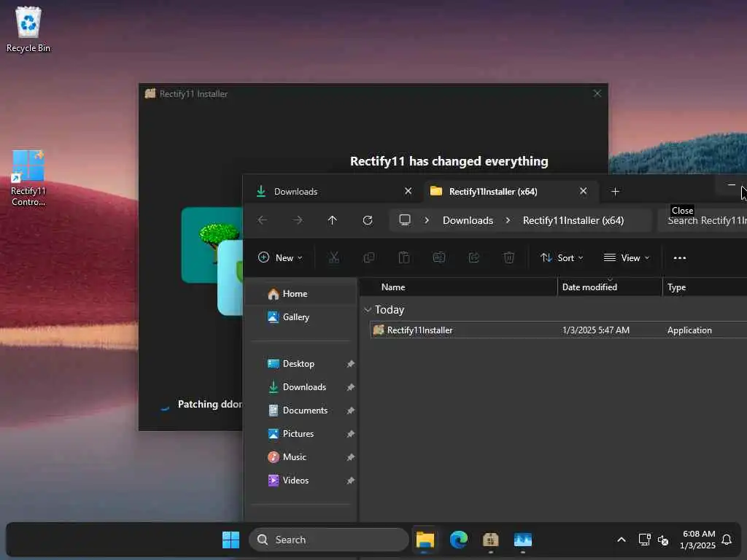The width and height of the screenshot is (747, 560).
Task: Click the Paste toolbar icon
Action: [404, 257]
